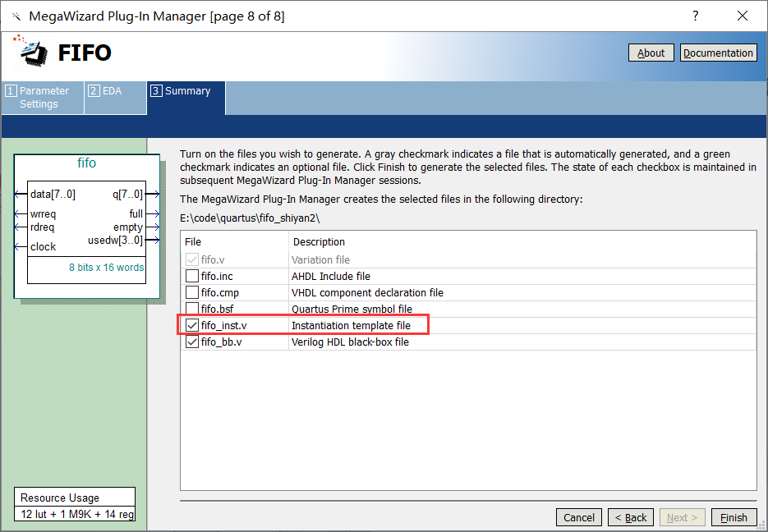
Task: Open the About button
Action: point(651,53)
